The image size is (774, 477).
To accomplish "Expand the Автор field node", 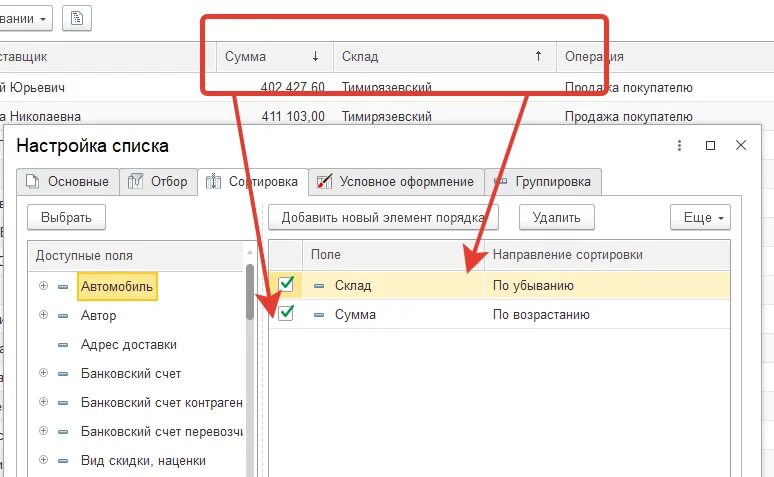I will point(43,315).
